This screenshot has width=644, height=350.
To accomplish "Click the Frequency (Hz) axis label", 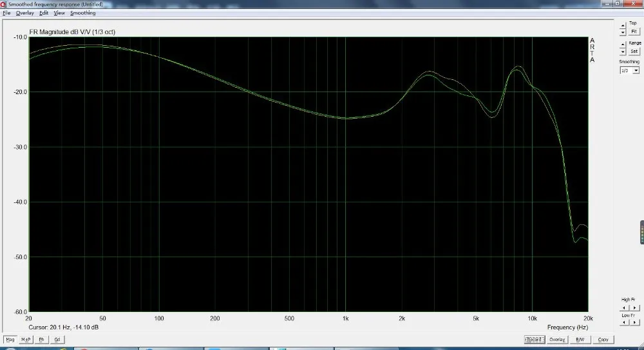I will (567, 327).
